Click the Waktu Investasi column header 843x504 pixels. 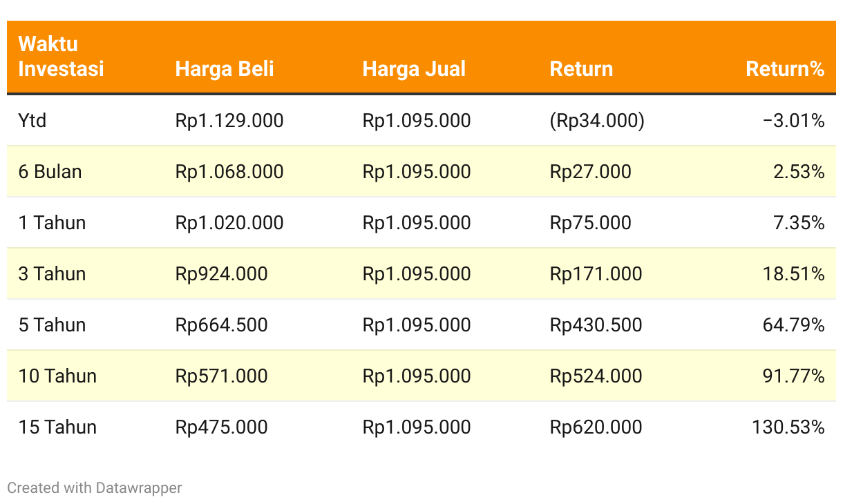(61, 57)
